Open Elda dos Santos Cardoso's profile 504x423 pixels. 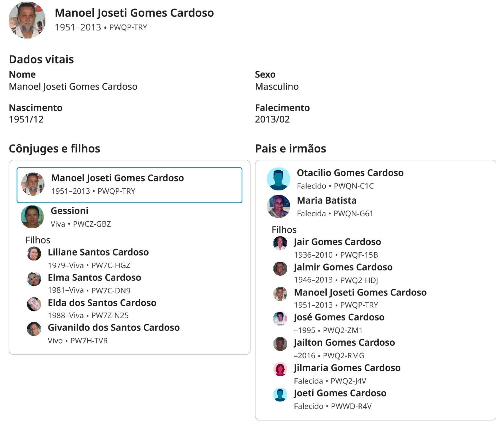point(102,303)
